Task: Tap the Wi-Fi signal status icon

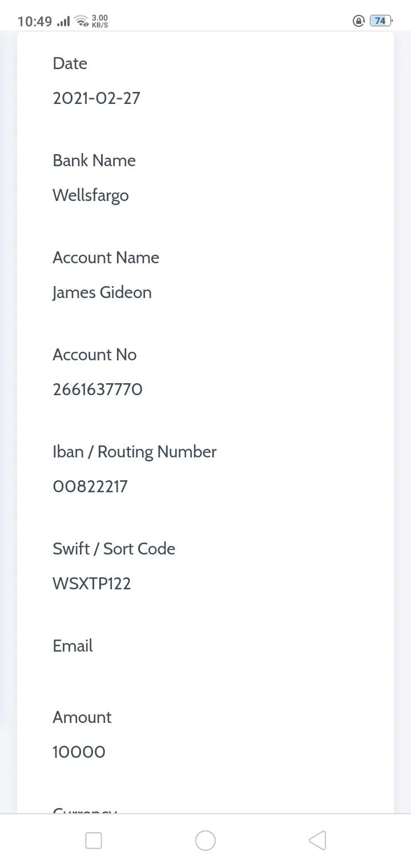Action: [82, 21]
